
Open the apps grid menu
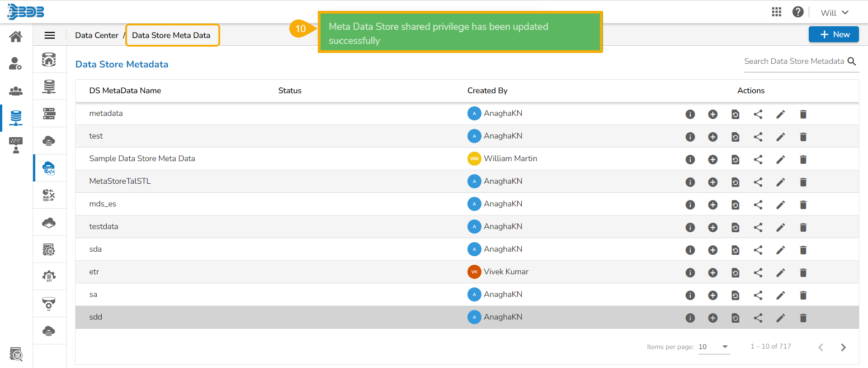pos(776,12)
